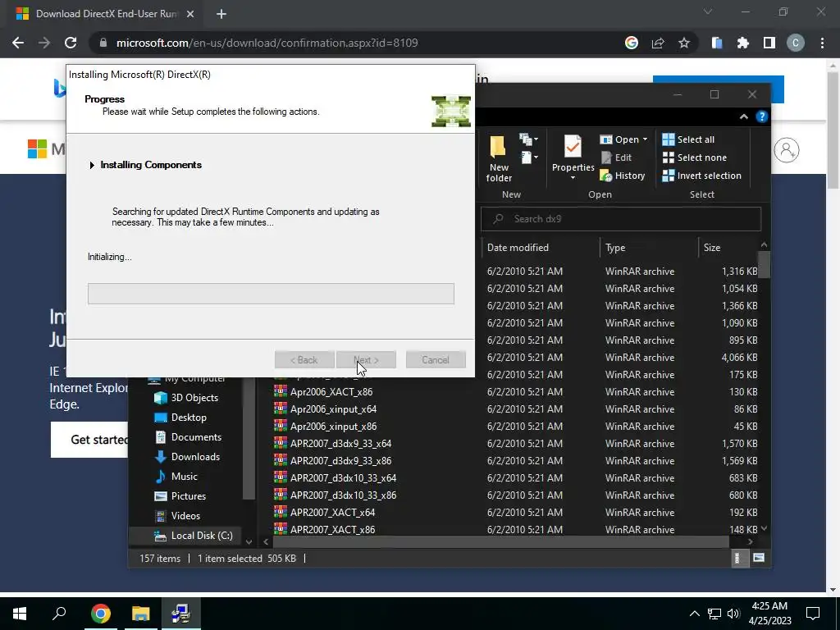Viewport: 840px width, 630px height.
Task: Open a new Chrome tab
Action: point(221,14)
